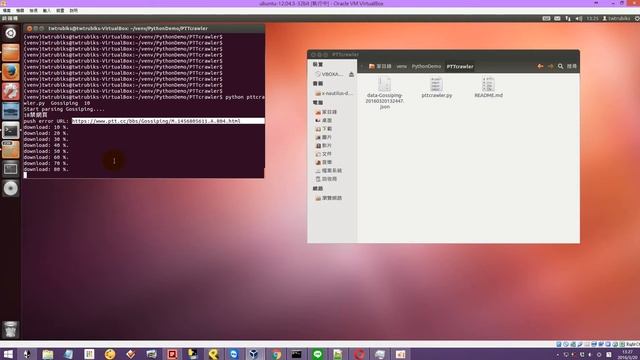Open the Files manager icon in the launcher
The image size is (640, 360).
[x=11, y=52]
